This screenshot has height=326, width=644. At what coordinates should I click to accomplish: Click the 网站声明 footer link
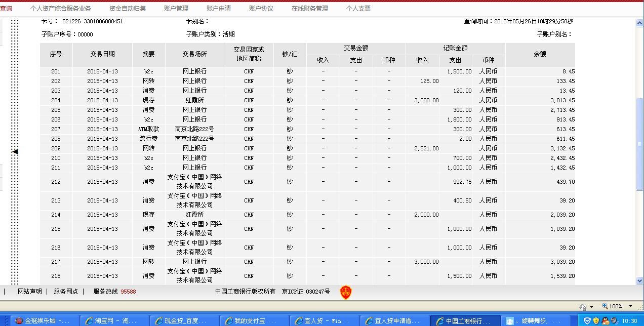click(x=30, y=292)
